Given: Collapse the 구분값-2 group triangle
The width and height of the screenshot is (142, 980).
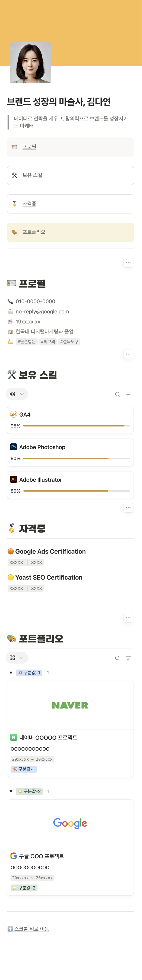Looking at the screenshot, I should point(11,792).
